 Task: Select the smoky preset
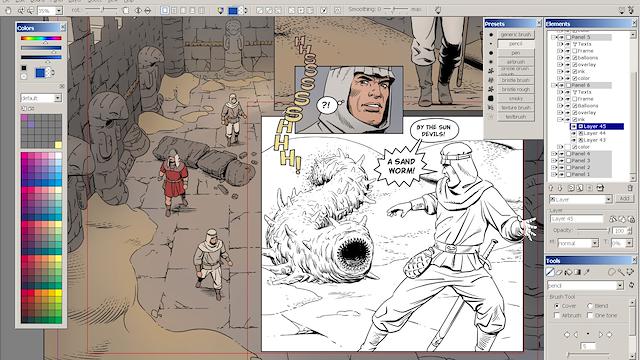pos(516,98)
